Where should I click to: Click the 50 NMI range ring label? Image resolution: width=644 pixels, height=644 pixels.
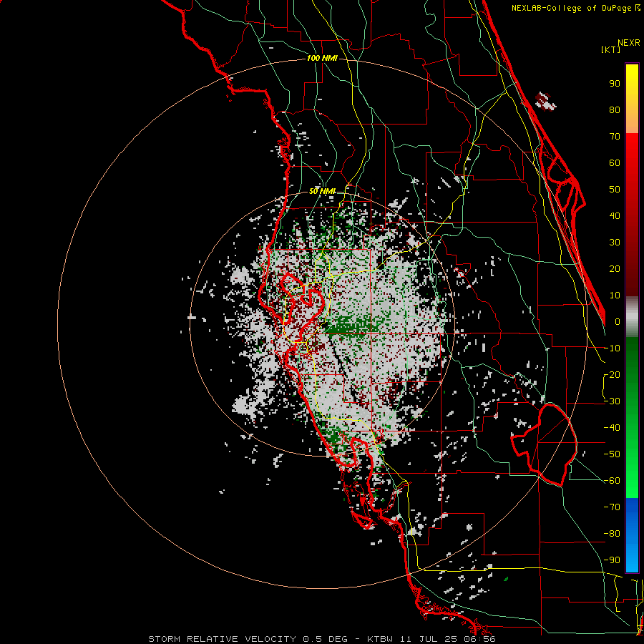coord(322,191)
